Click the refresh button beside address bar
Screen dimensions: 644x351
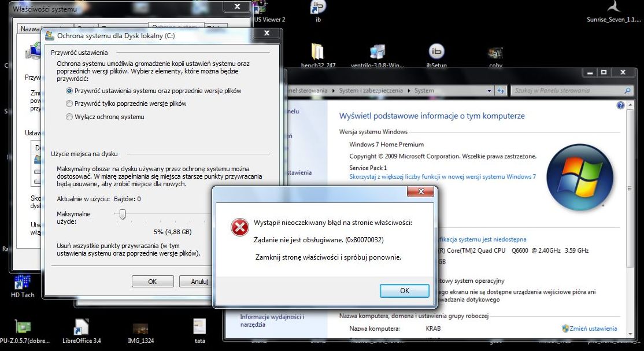[500, 90]
